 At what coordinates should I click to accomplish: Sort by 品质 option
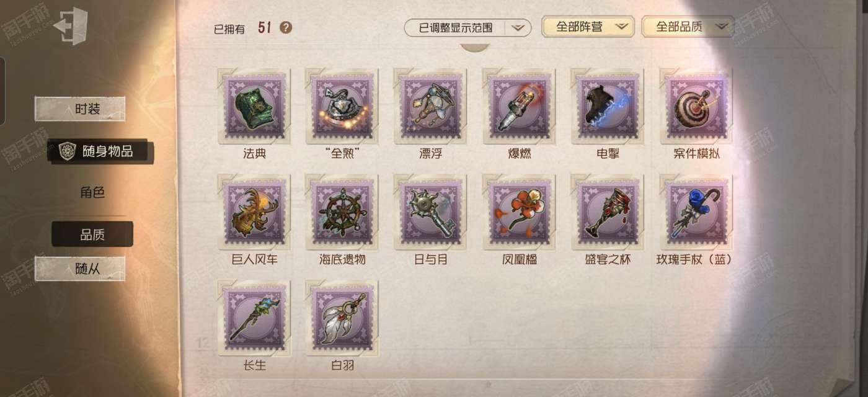(92, 234)
